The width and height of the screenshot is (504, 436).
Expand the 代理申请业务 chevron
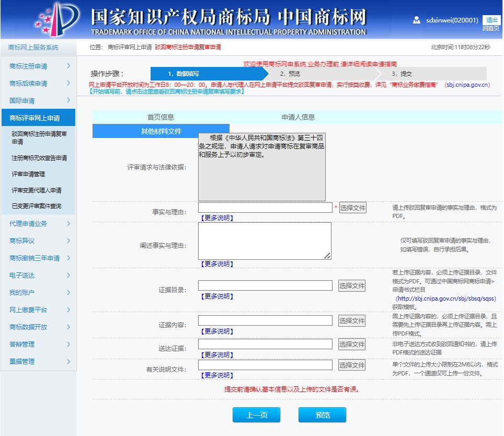68,223
